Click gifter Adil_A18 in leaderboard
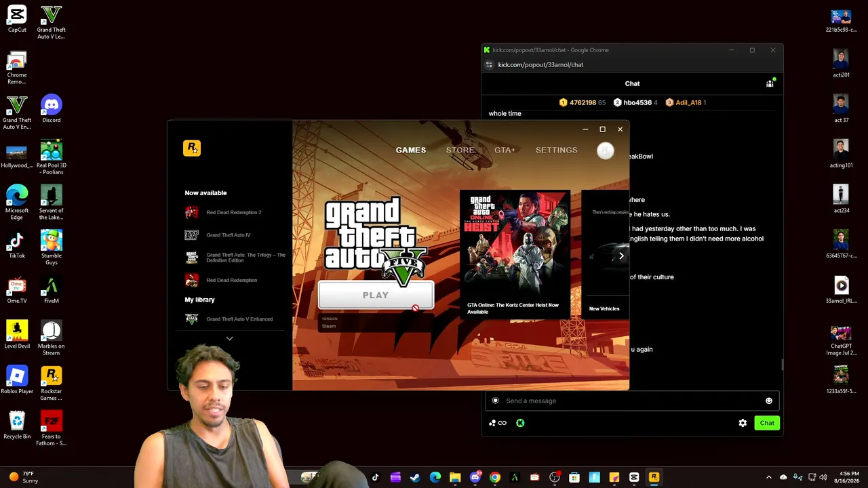 [686, 102]
